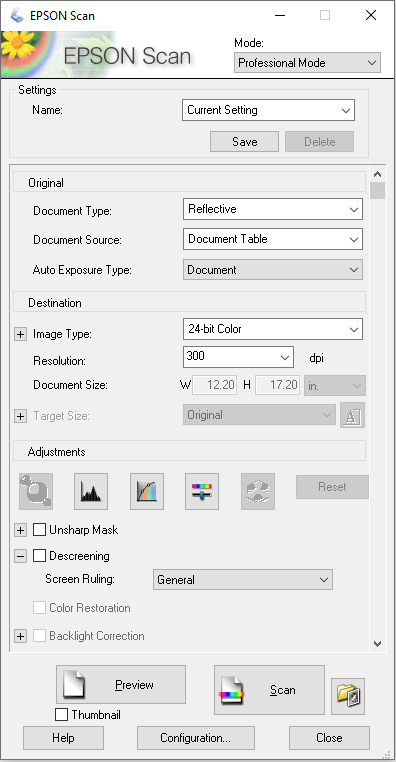This screenshot has height=762, width=396.
Task: Click the Delete settings button
Action: coord(320,141)
